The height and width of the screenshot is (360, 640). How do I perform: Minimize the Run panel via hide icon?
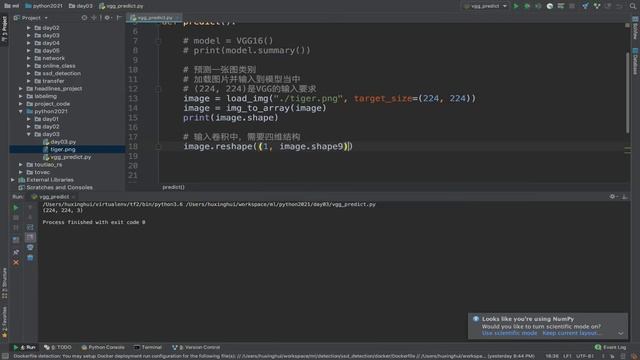[x=624, y=197]
